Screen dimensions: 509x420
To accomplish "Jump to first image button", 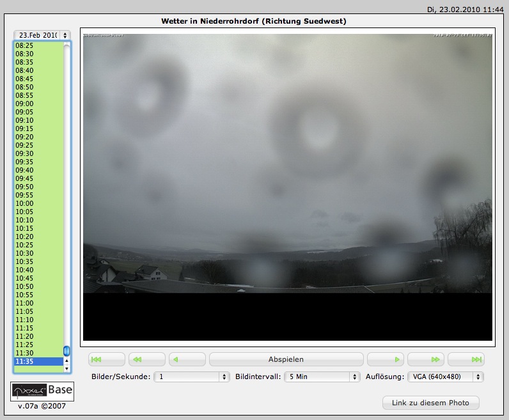I will coord(106,359).
